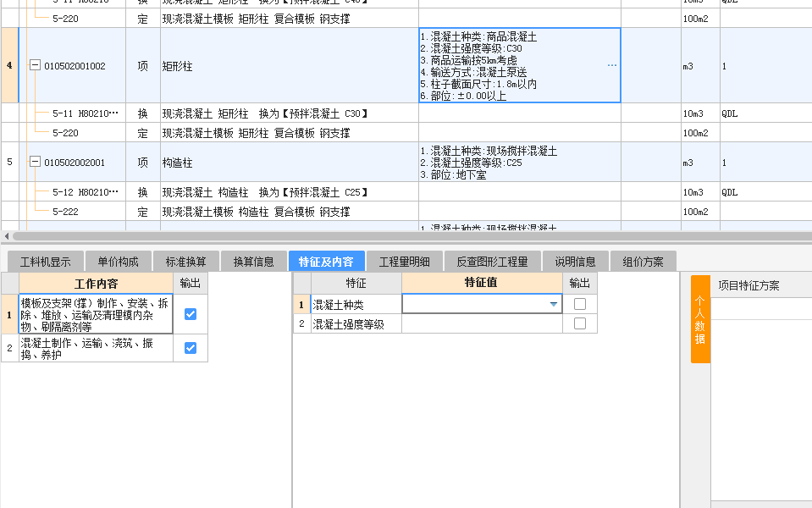This screenshot has height=508, width=812.
Task: Click the 现浇混凝土模板 构造柱 复合模板 name cell
Action: tap(290, 212)
